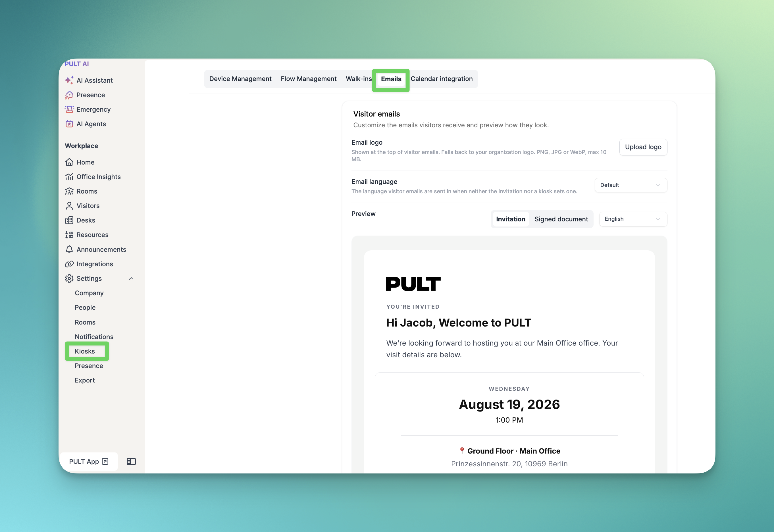Click the red location pin icon

tap(462, 451)
